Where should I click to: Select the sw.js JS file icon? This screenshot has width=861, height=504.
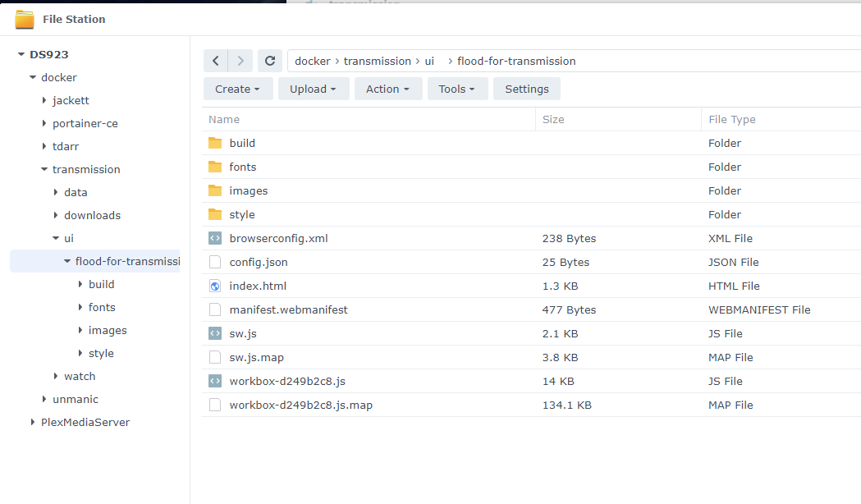point(215,333)
